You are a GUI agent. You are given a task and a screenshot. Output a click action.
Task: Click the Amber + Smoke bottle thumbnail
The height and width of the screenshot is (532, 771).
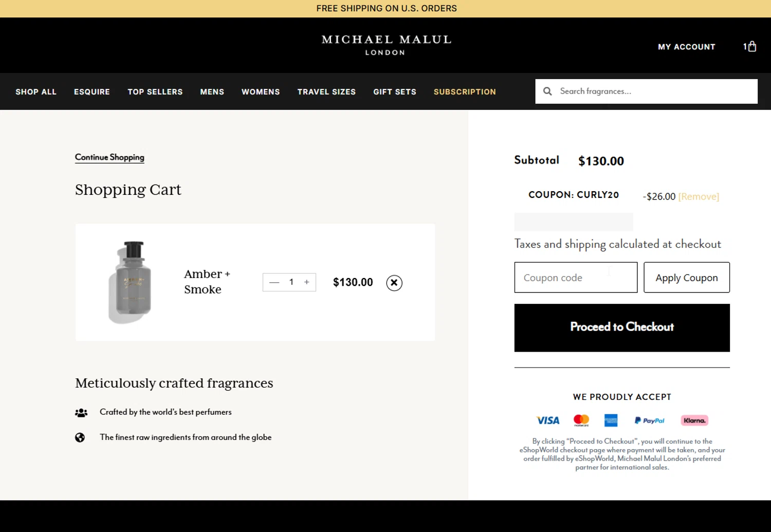[x=131, y=282]
